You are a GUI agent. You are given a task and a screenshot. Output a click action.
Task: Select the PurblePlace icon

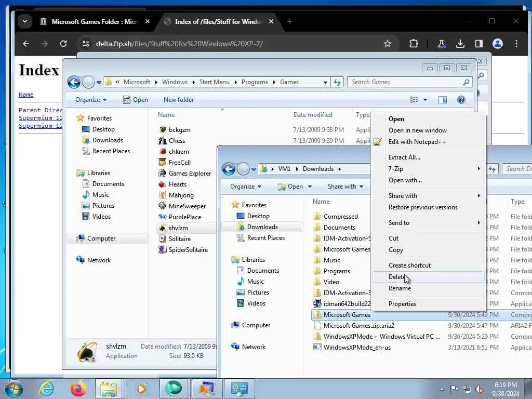(x=163, y=217)
